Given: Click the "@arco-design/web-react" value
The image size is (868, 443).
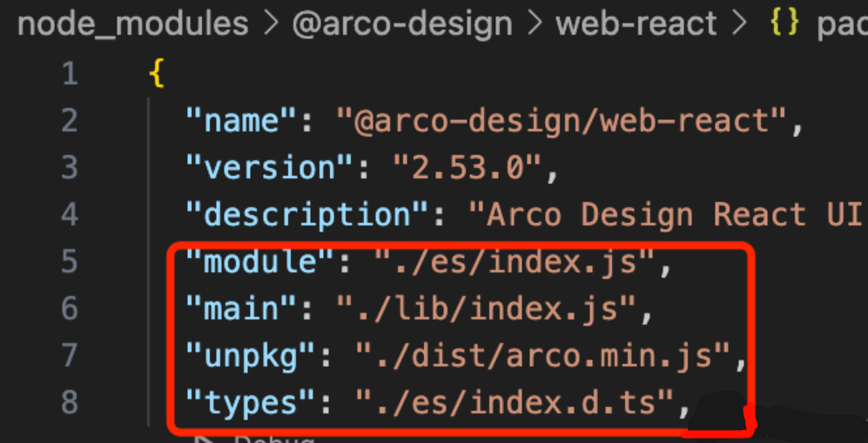Looking at the screenshot, I should 562,121.
